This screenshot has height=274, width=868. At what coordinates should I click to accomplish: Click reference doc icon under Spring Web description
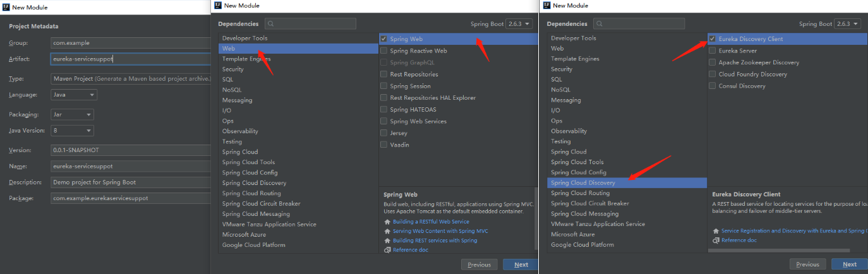[387, 250]
